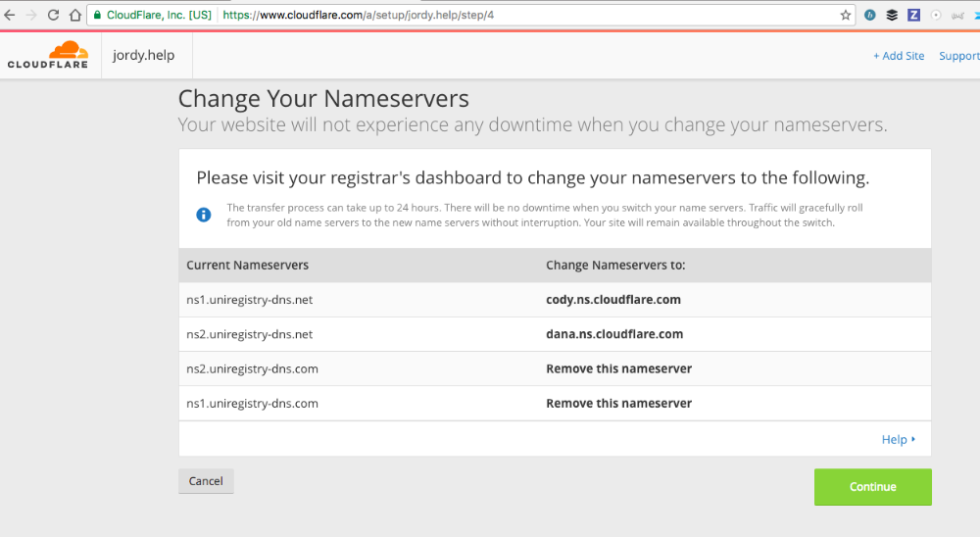The width and height of the screenshot is (980, 537).
Task: Click the grey scribble extension icon
Action: (957, 16)
